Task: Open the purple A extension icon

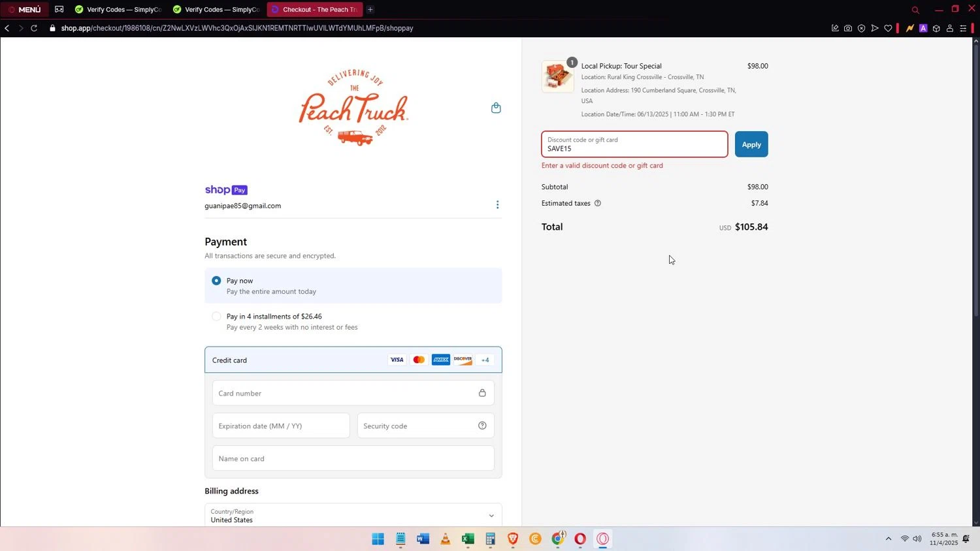Action: (x=923, y=28)
